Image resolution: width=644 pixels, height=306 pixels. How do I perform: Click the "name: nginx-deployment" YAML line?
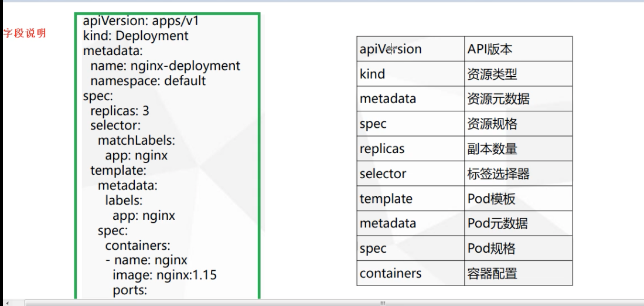tap(165, 66)
